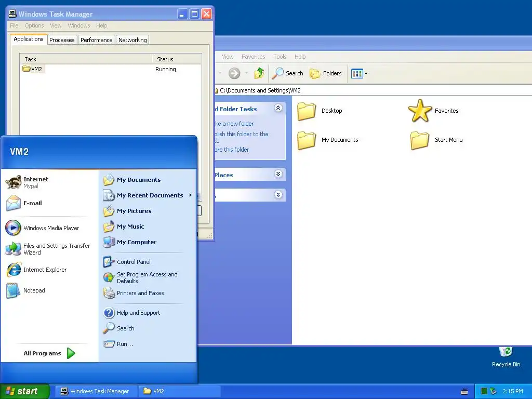Expand the Places panel in Explorer
The image size is (532, 399).
tap(278, 174)
